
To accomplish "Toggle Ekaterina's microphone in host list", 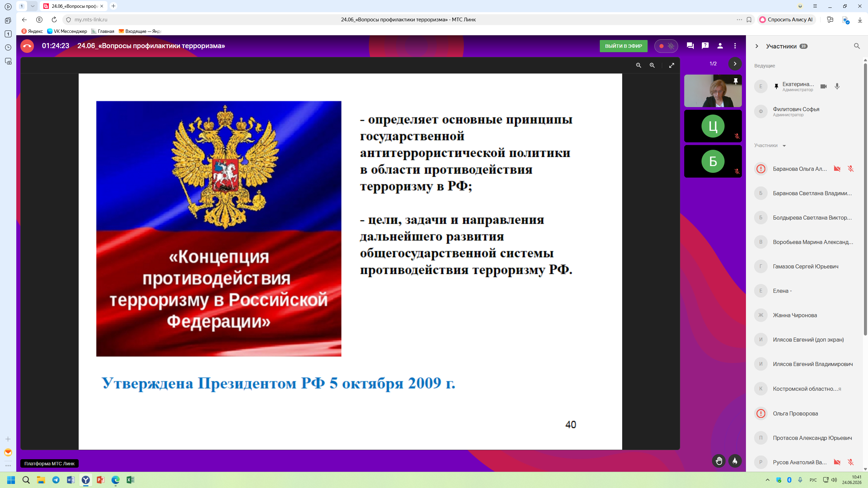I will (837, 86).
